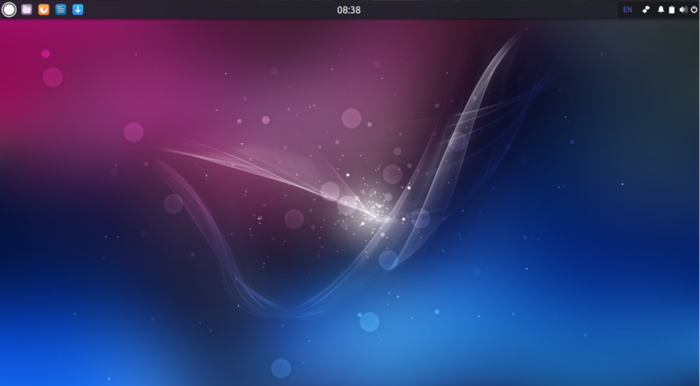Open the EN keyboard layout indicator
Image resolution: width=700 pixels, height=386 pixels.
click(627, 10)
